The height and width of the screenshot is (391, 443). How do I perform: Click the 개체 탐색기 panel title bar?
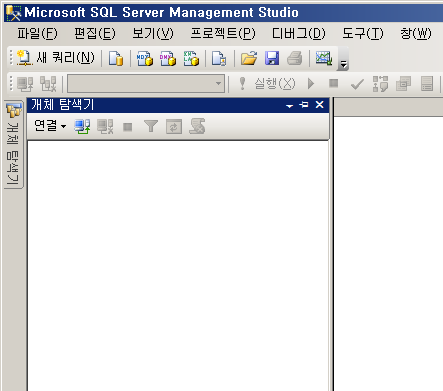click(x=178, y=105)
